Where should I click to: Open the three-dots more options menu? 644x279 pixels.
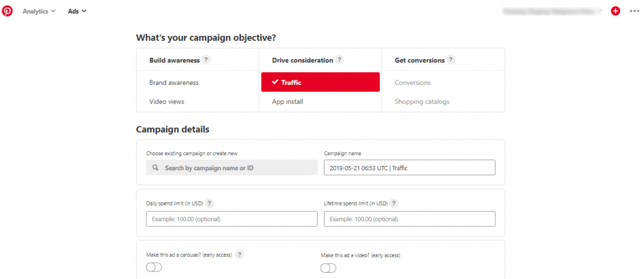point(634,11)
